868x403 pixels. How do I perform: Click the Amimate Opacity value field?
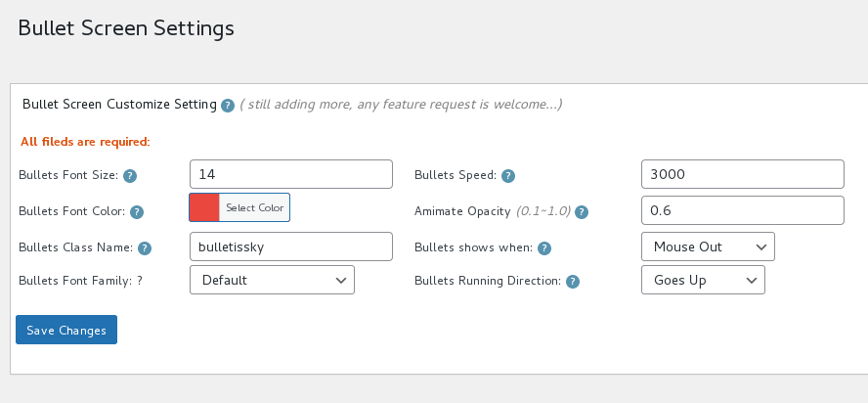(x=742, y=210)
